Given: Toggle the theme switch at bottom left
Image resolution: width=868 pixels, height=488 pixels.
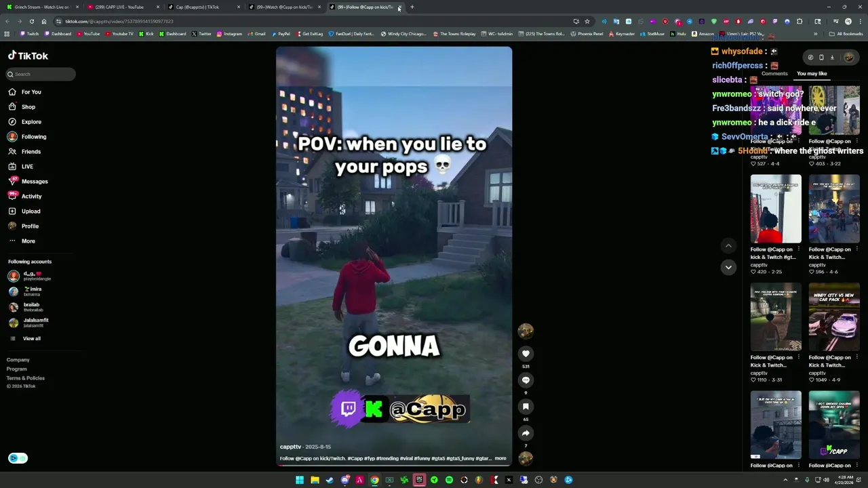Looking at the screenshot, I should [x=18, y=458].
